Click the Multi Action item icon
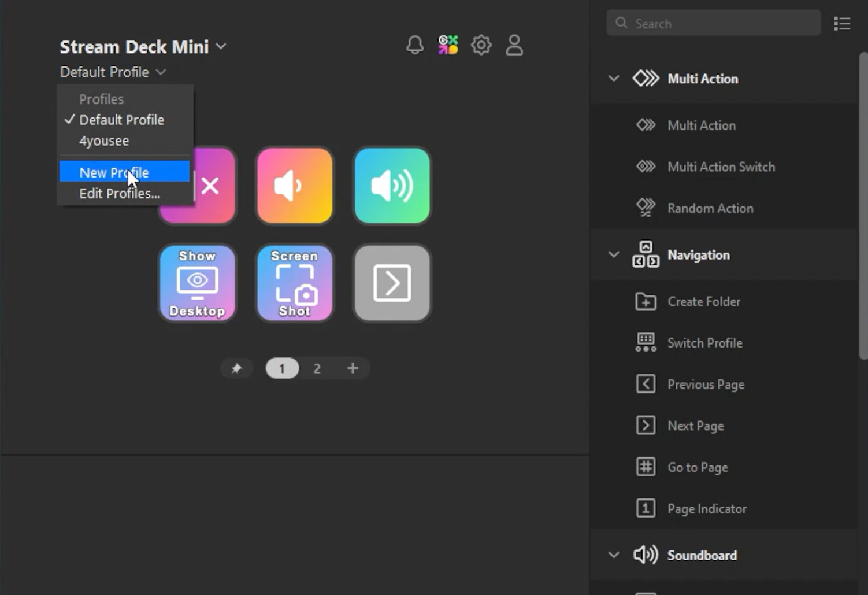This screenshot has height=595, width=868. coord(646,125)
